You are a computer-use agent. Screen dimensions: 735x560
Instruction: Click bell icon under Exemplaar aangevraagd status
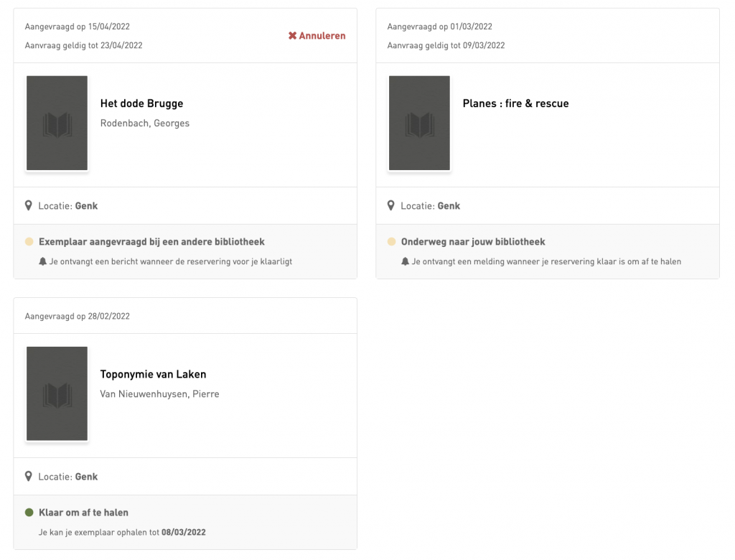pyautogui.click(x=43, y=262)
